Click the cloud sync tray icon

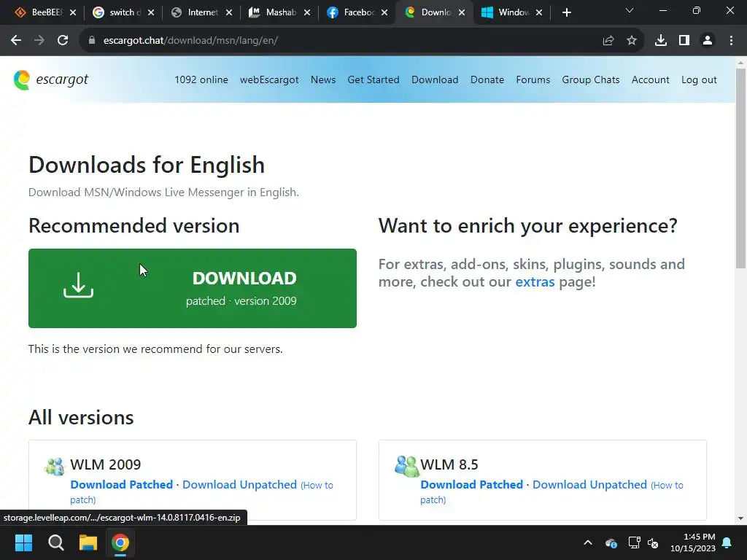coord(611,542)
